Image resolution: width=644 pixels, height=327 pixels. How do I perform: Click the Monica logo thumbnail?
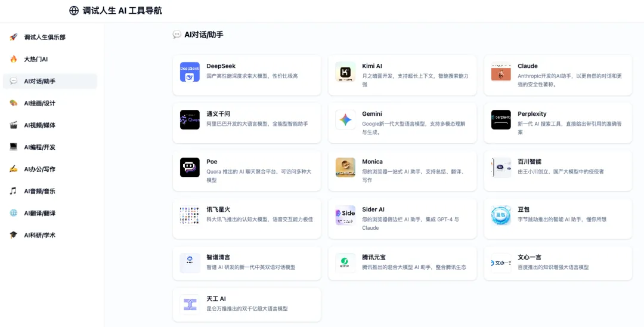345,168
